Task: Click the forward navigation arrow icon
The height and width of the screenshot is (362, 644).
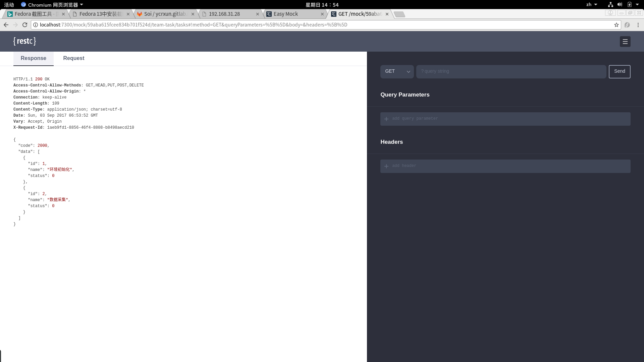Action: click(15, 24)
